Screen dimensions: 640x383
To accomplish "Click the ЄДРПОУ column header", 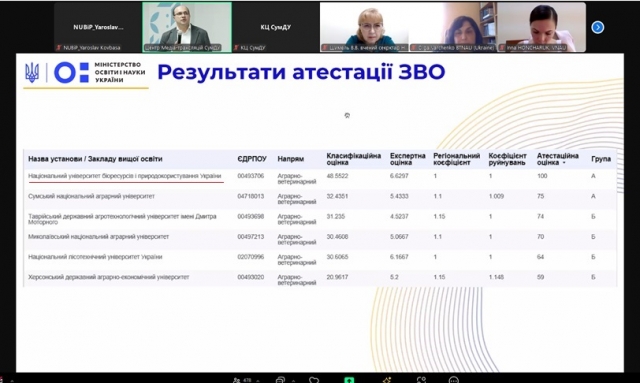I will pos(252,159).
